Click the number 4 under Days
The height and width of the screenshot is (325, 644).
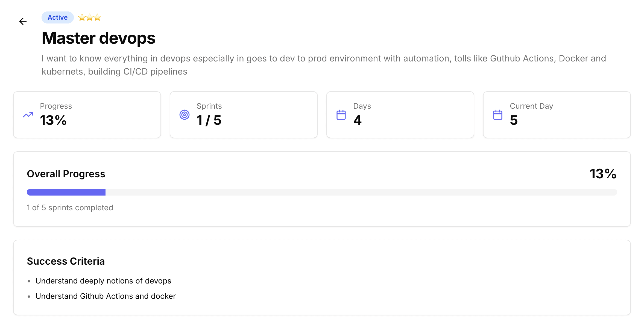coord(358,120)
